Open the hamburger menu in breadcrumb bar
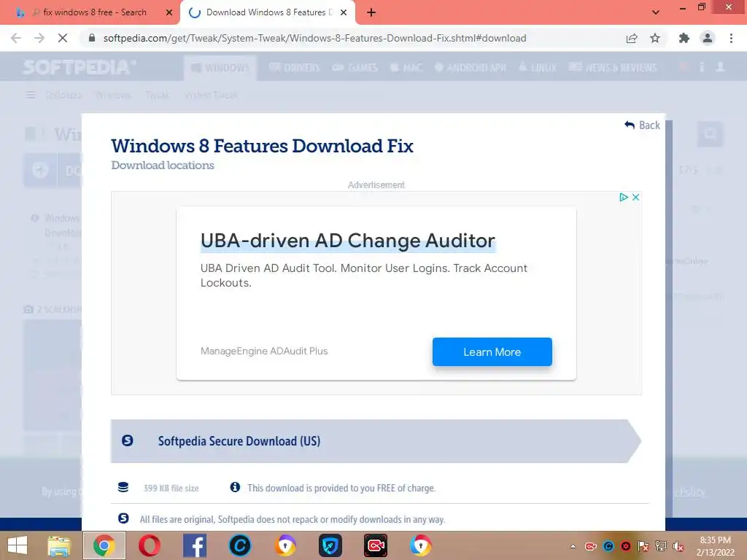747x560 pixels. (31, 96)
